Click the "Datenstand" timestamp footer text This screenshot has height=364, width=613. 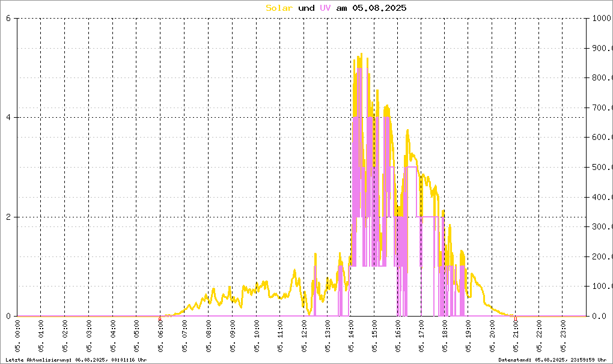(552, 360)
